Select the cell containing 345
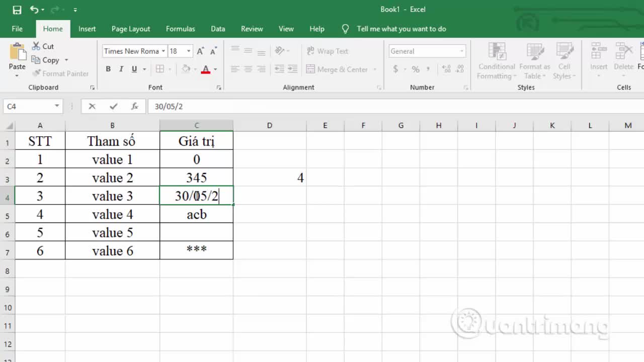 click(x=196, y=177)
